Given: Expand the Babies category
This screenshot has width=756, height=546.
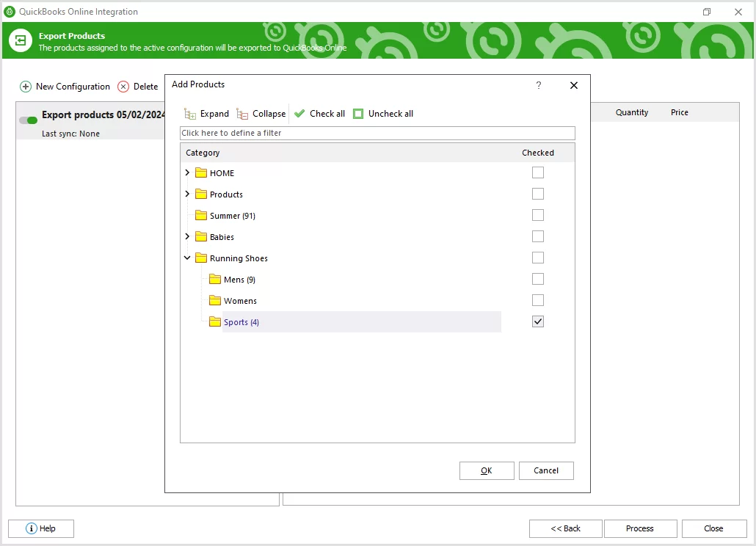Looking at the screenshot, I should click(x=187, y=236).
